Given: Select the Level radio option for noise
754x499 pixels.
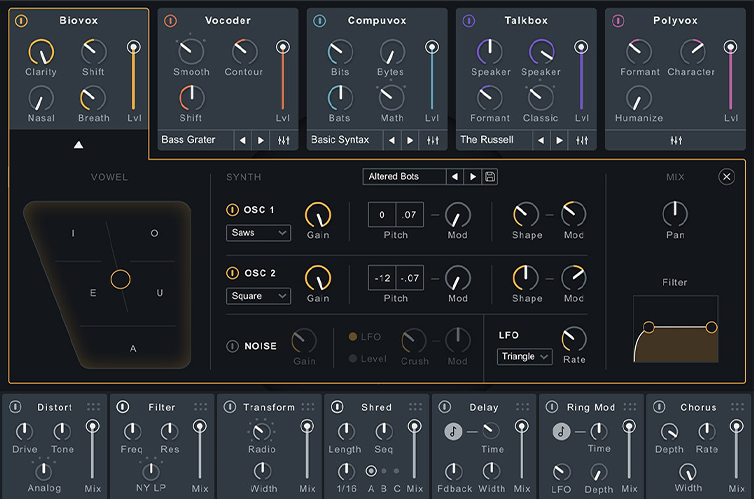Looking at the screenshot, I should coord(353,359).
